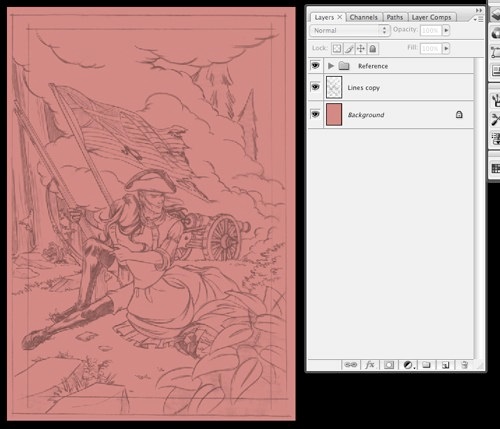500x429 pixels.
Task: Open the Opacity slider arrow
Action: click(x=446, y=30)
